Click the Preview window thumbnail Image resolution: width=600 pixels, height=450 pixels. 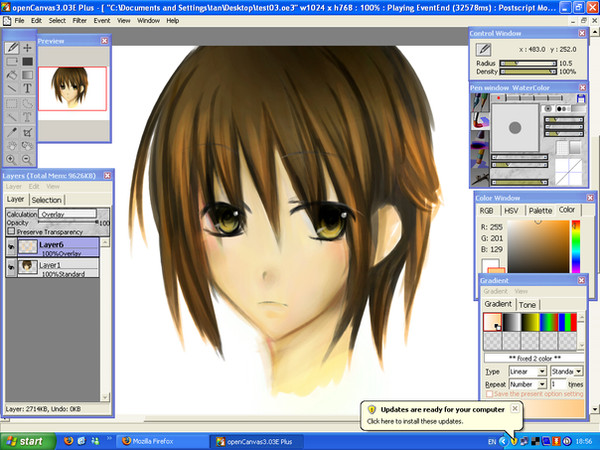point(72,88)
